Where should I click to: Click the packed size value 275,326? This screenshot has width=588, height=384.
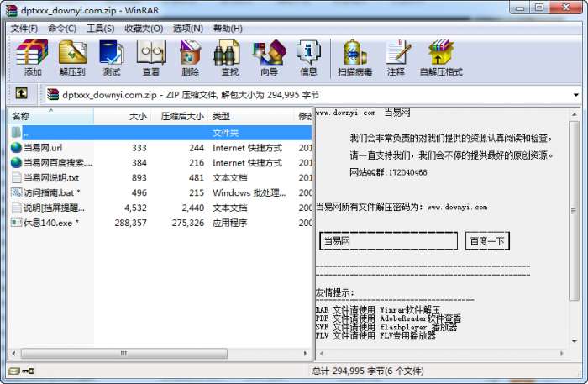pos(188,223)
